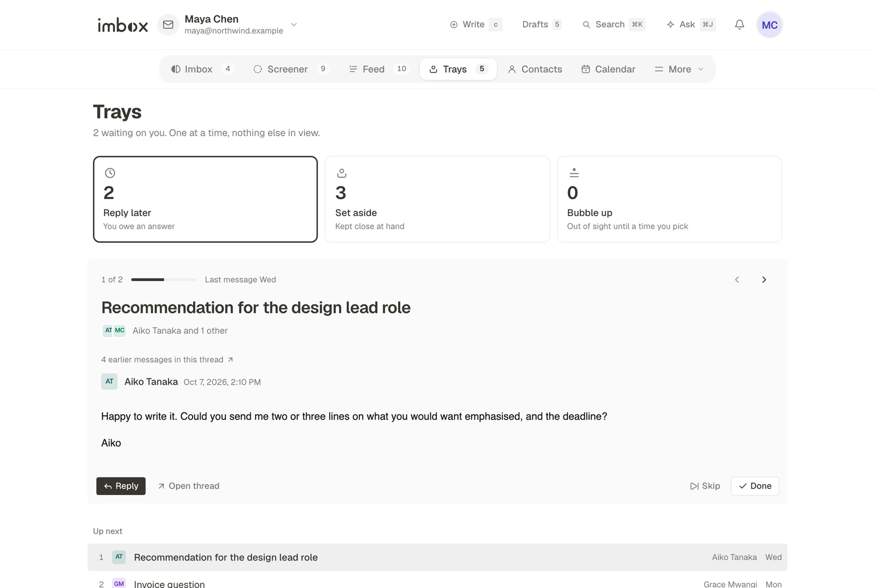Go to Contacts tab

535,69
